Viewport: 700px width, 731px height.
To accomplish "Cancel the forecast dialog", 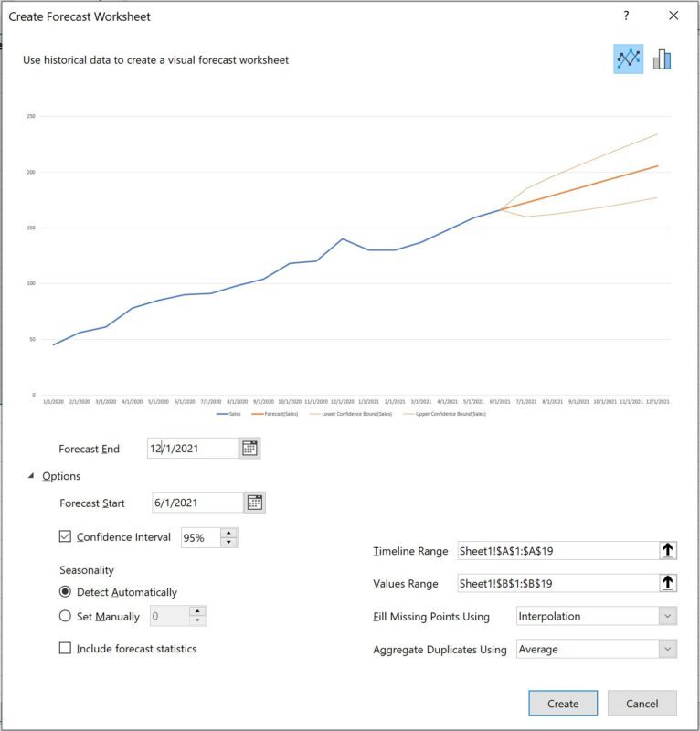I will 642,703.
